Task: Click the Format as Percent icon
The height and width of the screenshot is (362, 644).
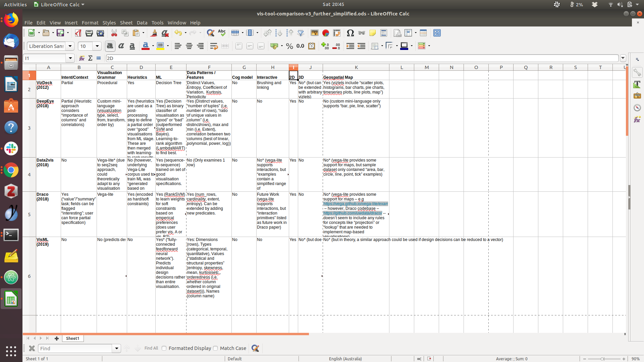Action: click(x=289, y=46)
